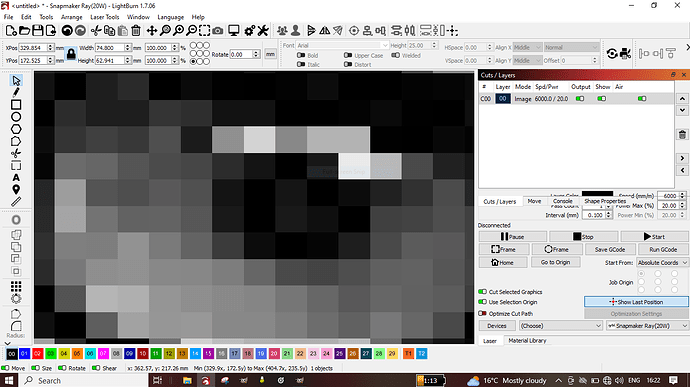Toggle Air assist switch for layer C00
Viewport: 690px width, 387px height.
[x=642, y=99]
